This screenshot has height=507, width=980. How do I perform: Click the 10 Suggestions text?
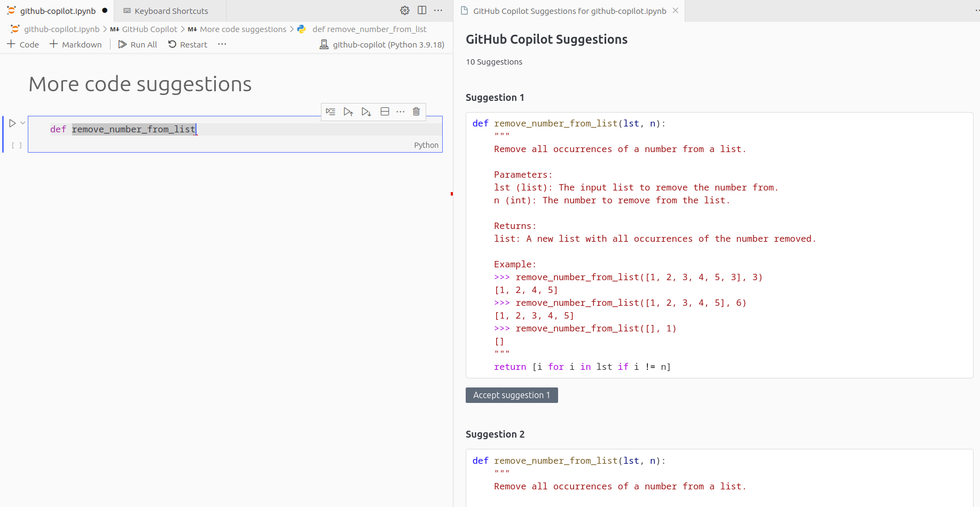[494, 62]
